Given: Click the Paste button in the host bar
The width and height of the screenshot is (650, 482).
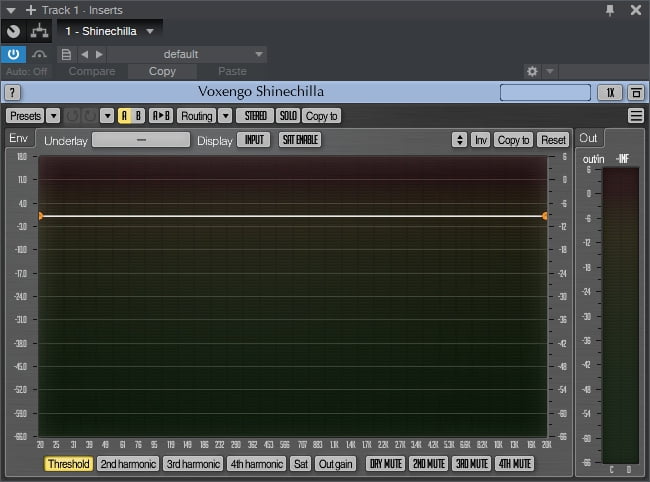Looking at the screenshot, I should tap(232, 71).
